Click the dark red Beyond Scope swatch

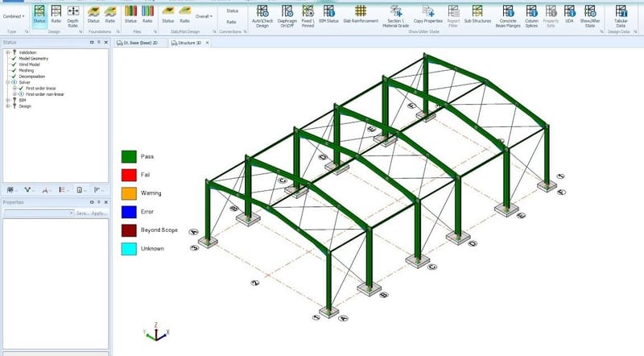[x=129, y=230]
